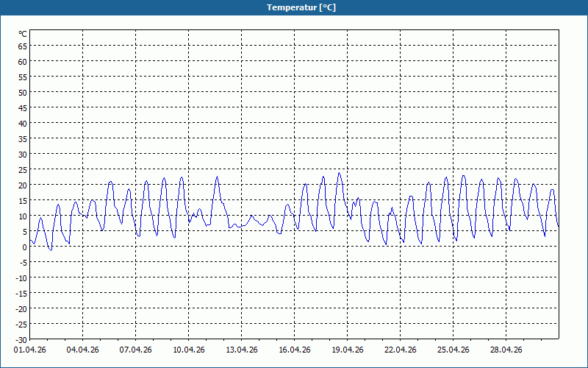Click the -15 value on temperature axis

pyautogui.click(x=21, y=293)
